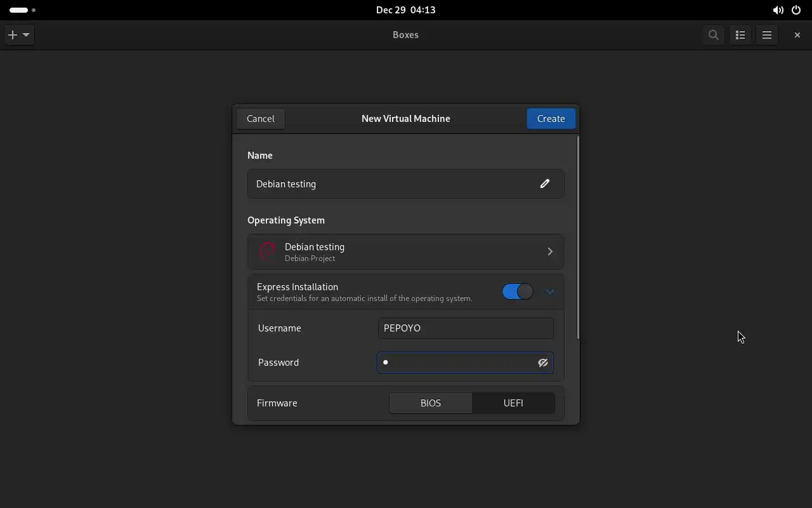Click the Debian swirl logo
The image size is (812, 508).
click(x=268, y=252)
